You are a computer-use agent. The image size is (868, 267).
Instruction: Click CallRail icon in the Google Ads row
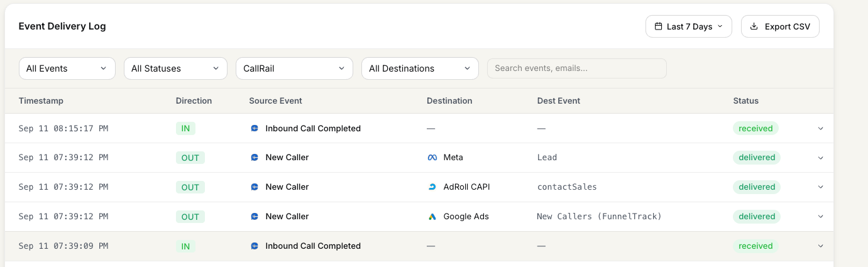click(x=255, y=217)
